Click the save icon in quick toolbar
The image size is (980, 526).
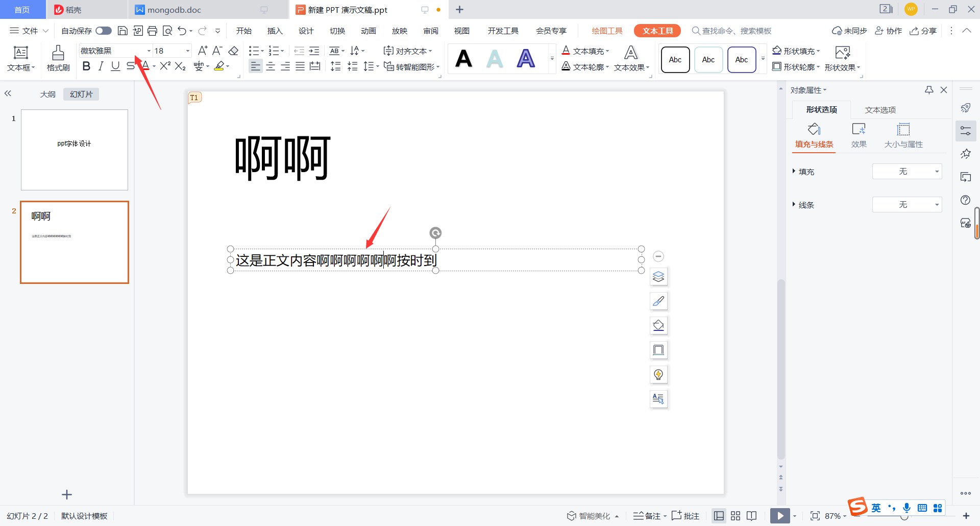[122, 31]
